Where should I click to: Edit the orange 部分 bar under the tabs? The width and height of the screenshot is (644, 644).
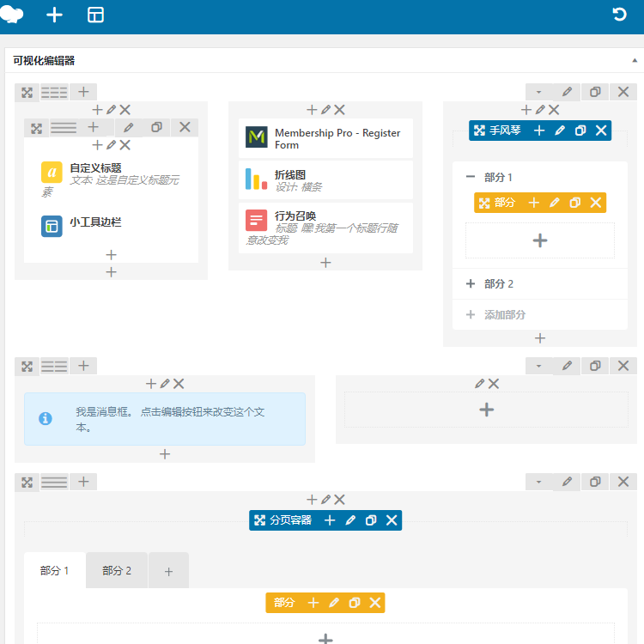pos(334,603)
